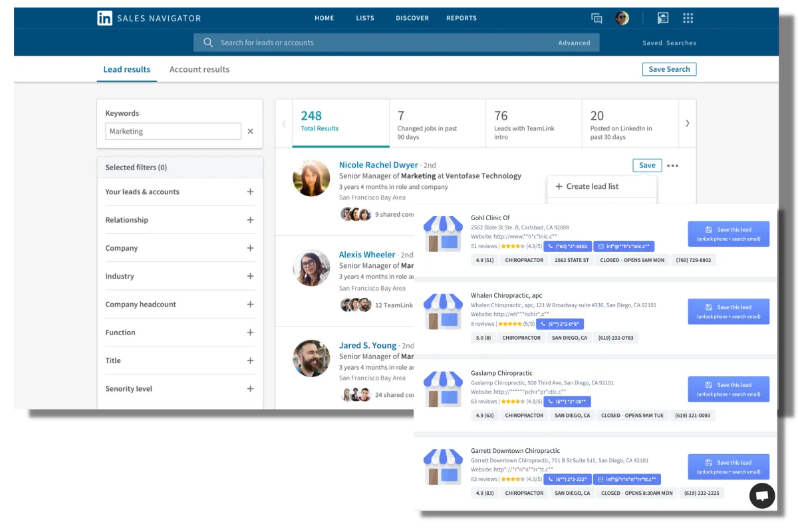
Task: Reveal the Gaslamp Chiropractic phone number
Action: 567,402
